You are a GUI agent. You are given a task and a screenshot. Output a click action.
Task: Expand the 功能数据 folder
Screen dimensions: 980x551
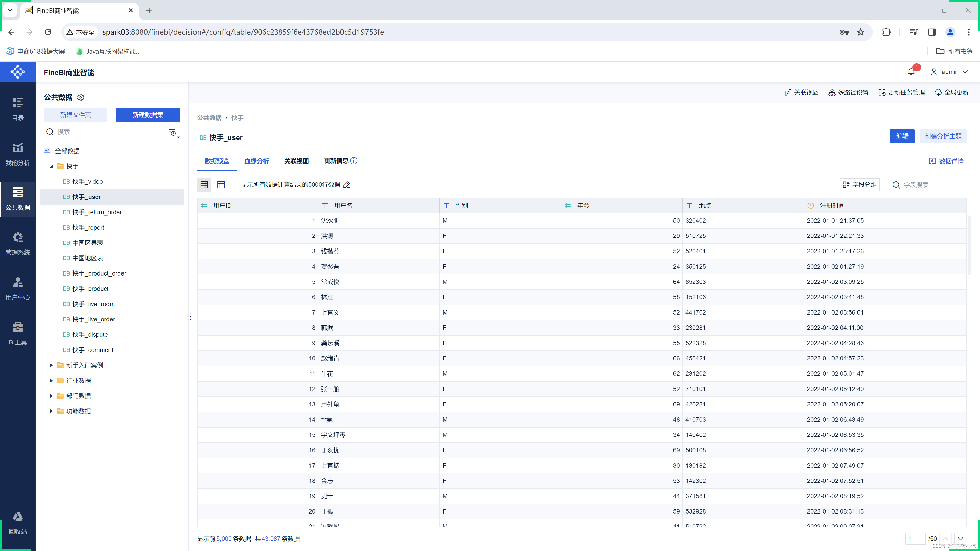51,411
